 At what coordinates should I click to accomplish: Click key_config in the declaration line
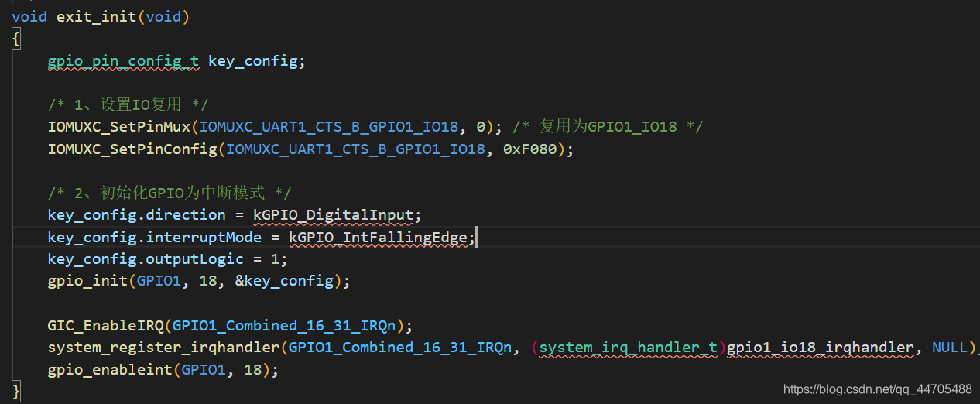pos(253,60)
